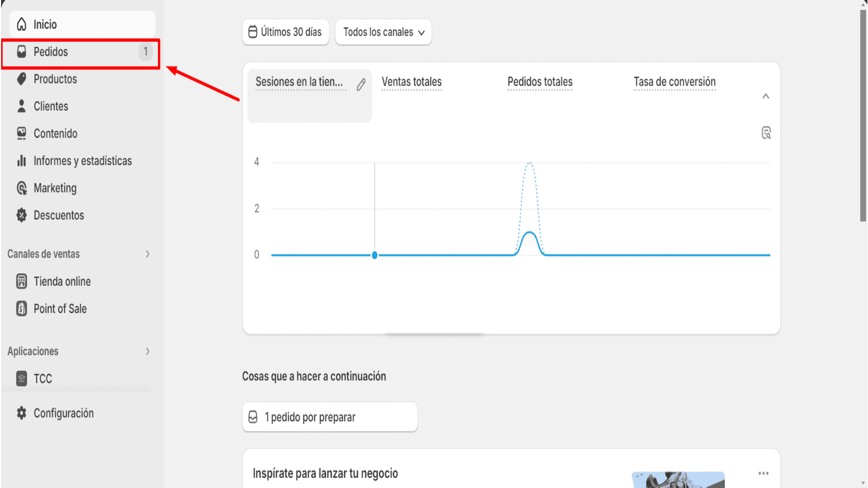Change date range via Últimos 30 días

coord(286,32)
